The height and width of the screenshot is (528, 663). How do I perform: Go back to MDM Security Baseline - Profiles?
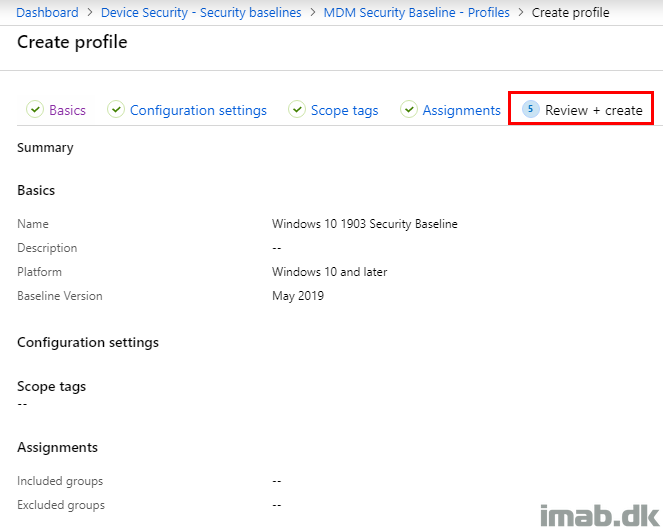416,12
